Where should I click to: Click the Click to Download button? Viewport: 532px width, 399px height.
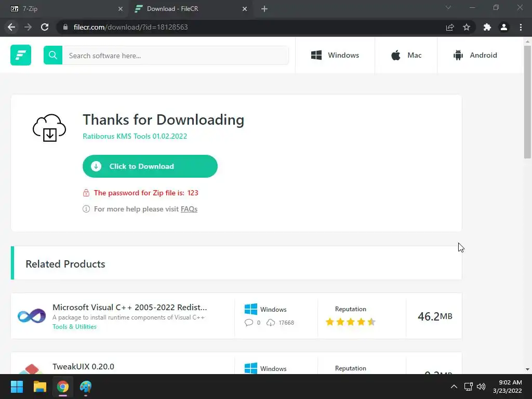tap(150, 166)
